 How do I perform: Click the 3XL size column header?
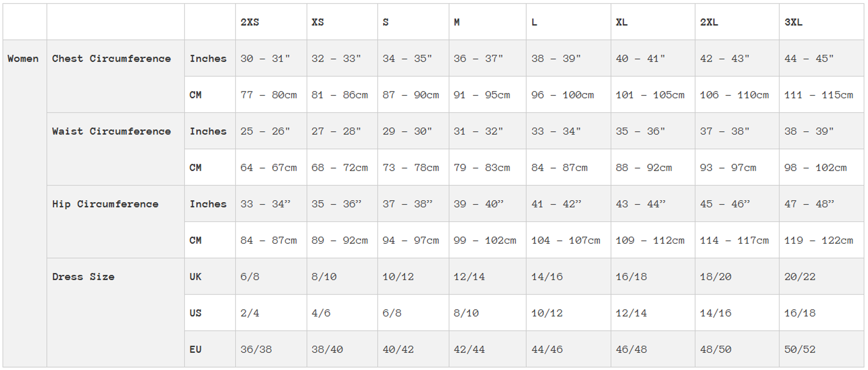pos(793,22)
